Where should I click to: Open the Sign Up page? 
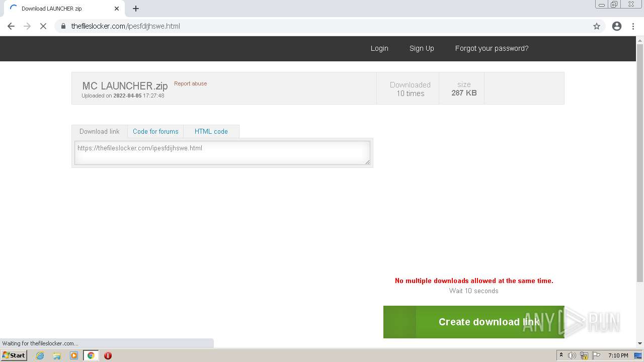pyautogui.click(x=422, y=48)
